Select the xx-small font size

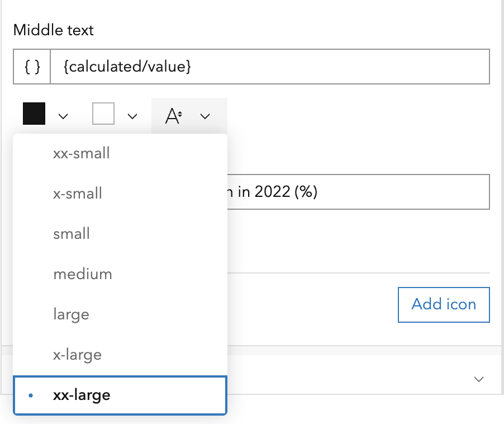pos(82,153)
